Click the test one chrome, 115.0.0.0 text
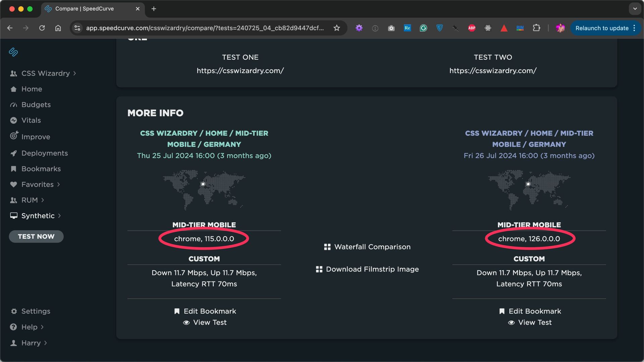The width and height of the screenshot is (644, 362). [204, 239]
